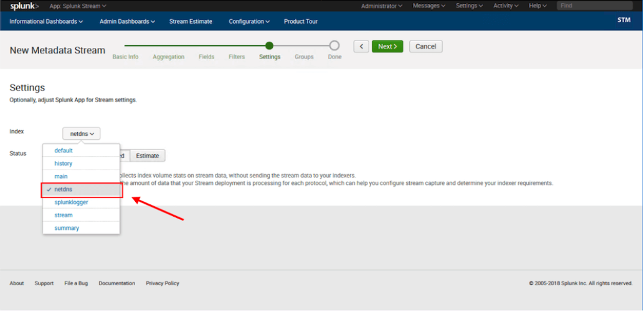Click the back arrow button
Viewport: 644px width, 312px height.
coord(361,47)
